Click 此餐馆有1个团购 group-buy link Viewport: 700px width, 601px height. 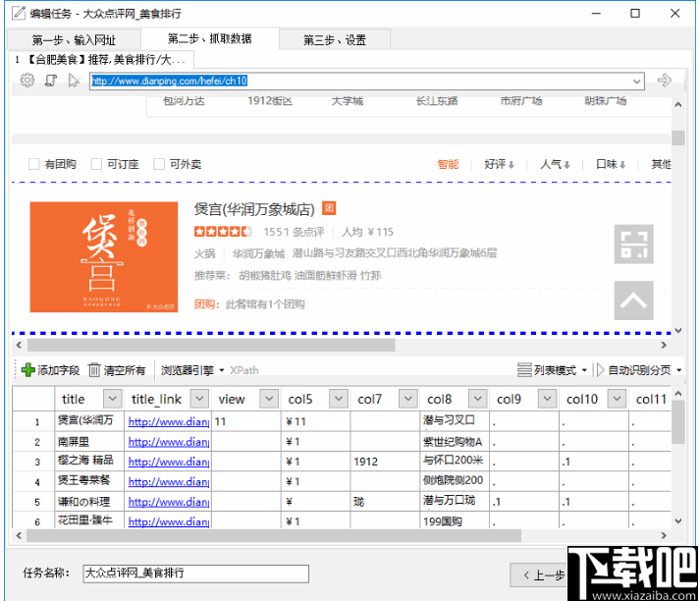tap(265, 304)
